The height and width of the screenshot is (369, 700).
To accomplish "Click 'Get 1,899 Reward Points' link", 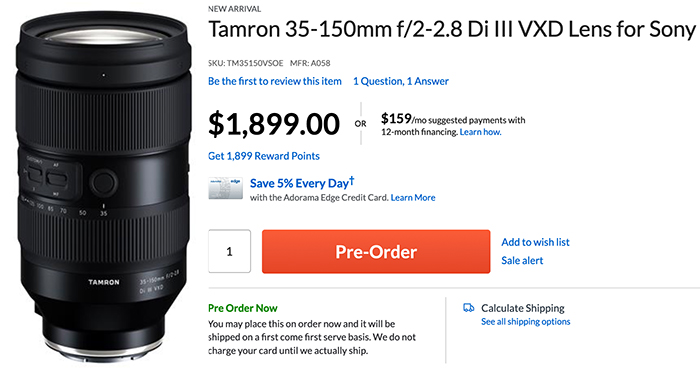I will [x=264, y=156].
